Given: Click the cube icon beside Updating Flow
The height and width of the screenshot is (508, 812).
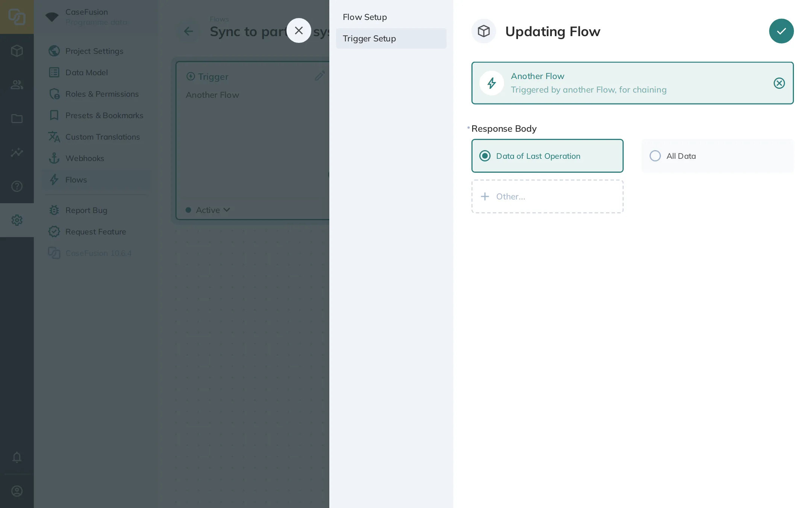Looking at the screenshot, I should (484, 31).
